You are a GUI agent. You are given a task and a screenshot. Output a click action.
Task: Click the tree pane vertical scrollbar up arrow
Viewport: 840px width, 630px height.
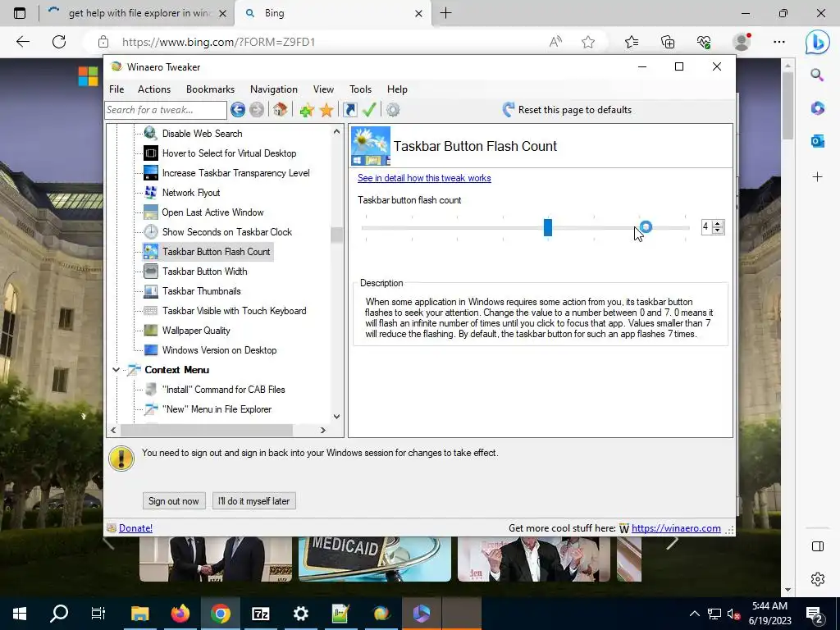coord(336,131)
